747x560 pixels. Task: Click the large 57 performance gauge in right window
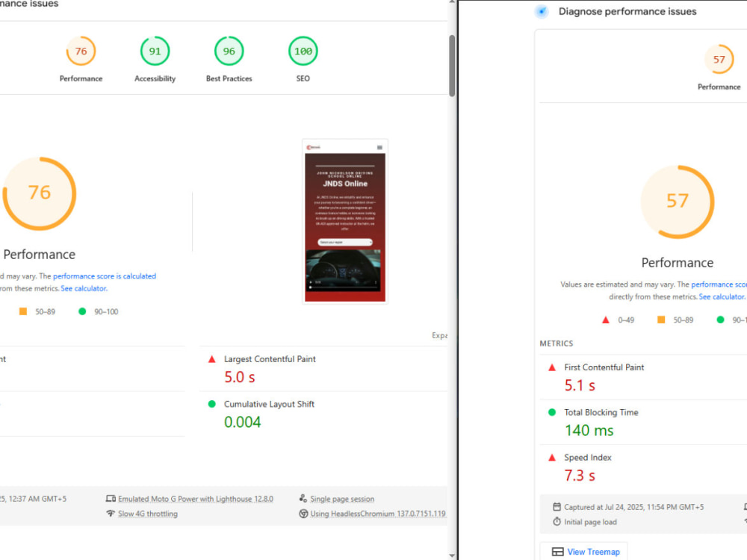click(677, 202)
